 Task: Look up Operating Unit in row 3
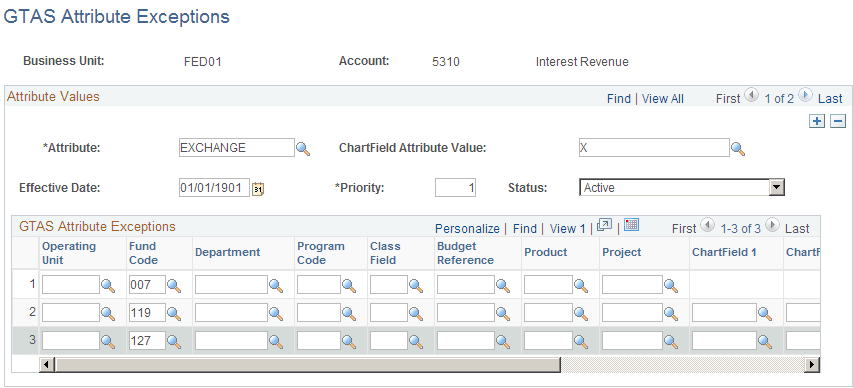pyautogui.click(x=108, y=342)
